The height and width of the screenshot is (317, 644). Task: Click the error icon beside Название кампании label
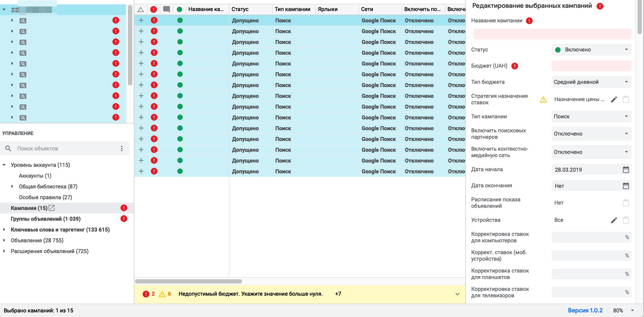coord(529,21)
